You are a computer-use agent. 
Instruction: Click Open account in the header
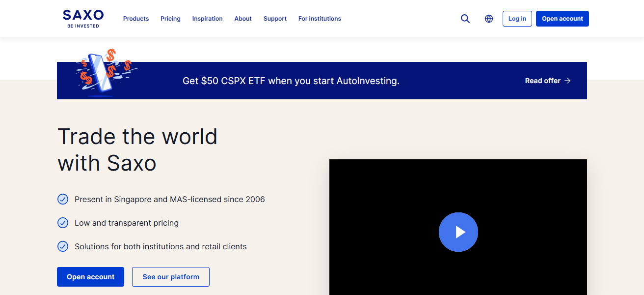[563, 19]
